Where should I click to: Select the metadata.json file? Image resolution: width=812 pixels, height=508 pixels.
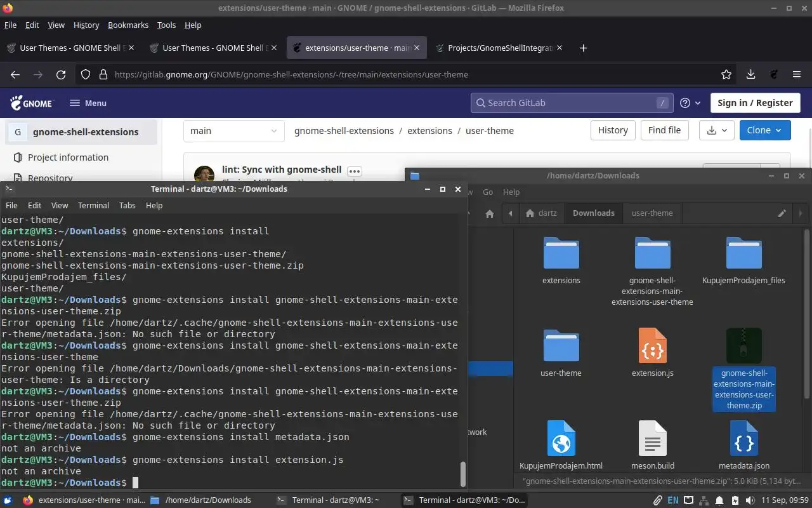(743, 439)
